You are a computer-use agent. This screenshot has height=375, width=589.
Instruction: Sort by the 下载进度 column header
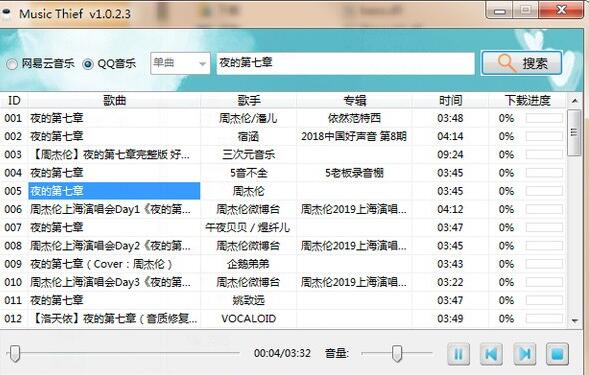point(527,101)
